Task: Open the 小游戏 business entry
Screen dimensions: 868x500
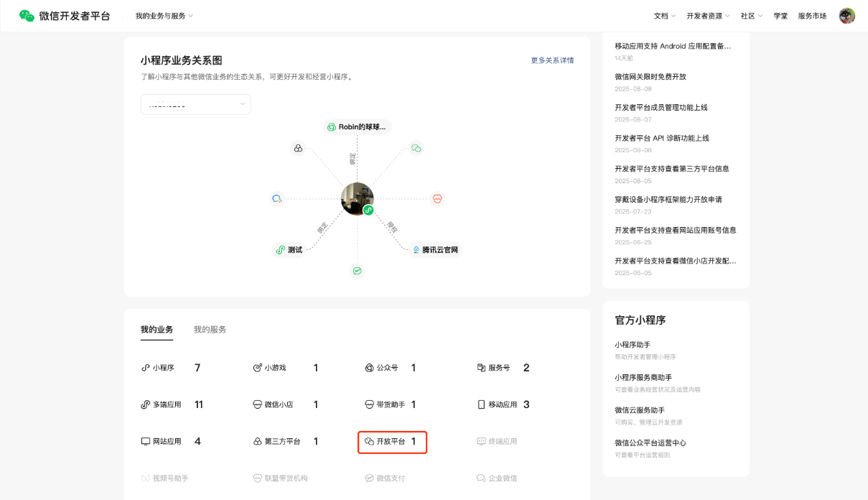Action: coord(275,368)
